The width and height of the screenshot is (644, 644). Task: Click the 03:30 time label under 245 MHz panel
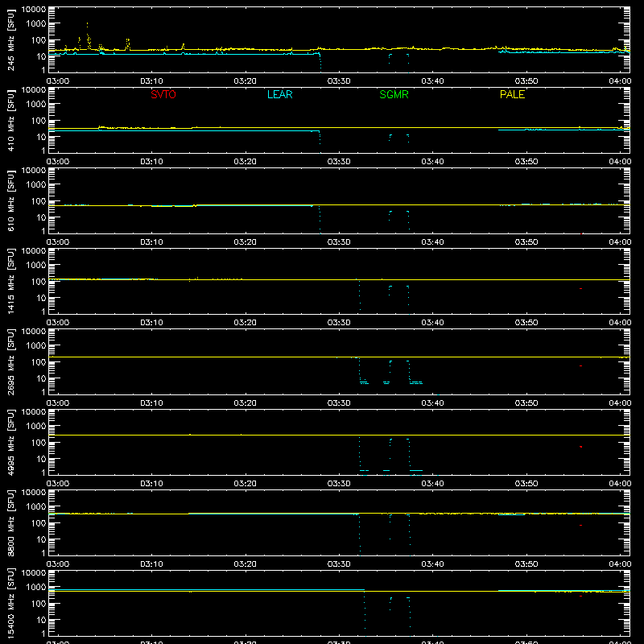[339, 81]
